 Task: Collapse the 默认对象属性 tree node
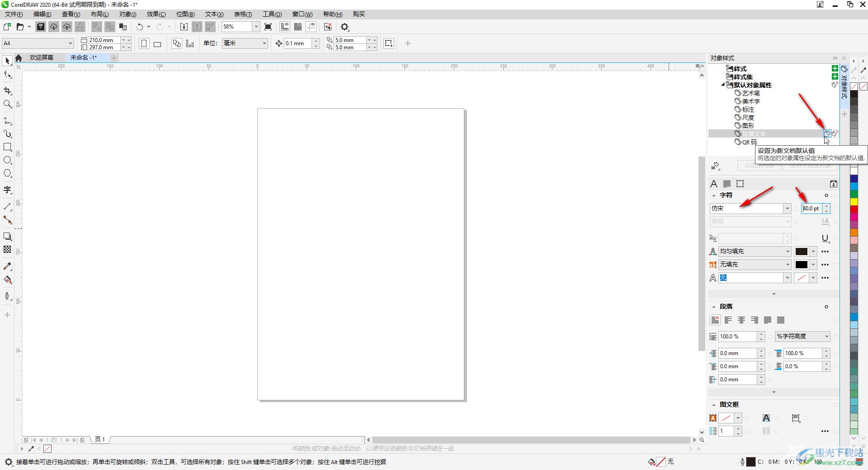pyautogui.click(x=723, y=85)
